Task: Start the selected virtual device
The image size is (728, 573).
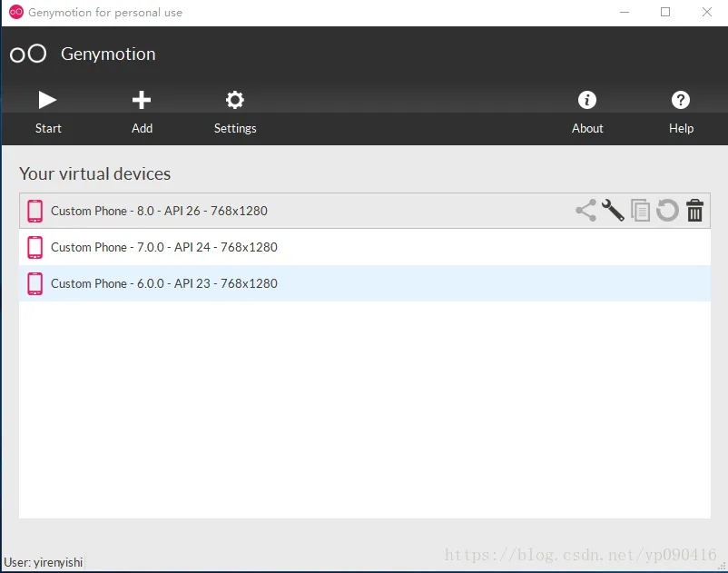Action: (48, 112)
